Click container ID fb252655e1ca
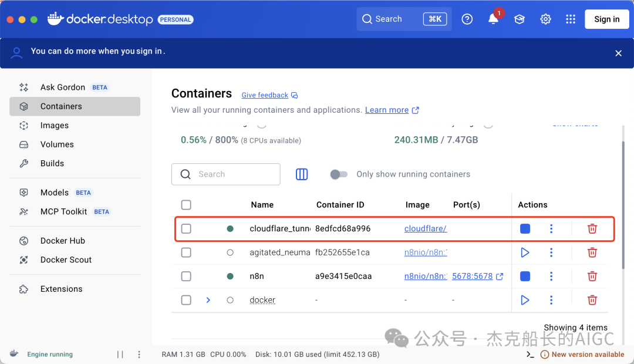This screenshot has width=634, height=364. tap(342, 252)
